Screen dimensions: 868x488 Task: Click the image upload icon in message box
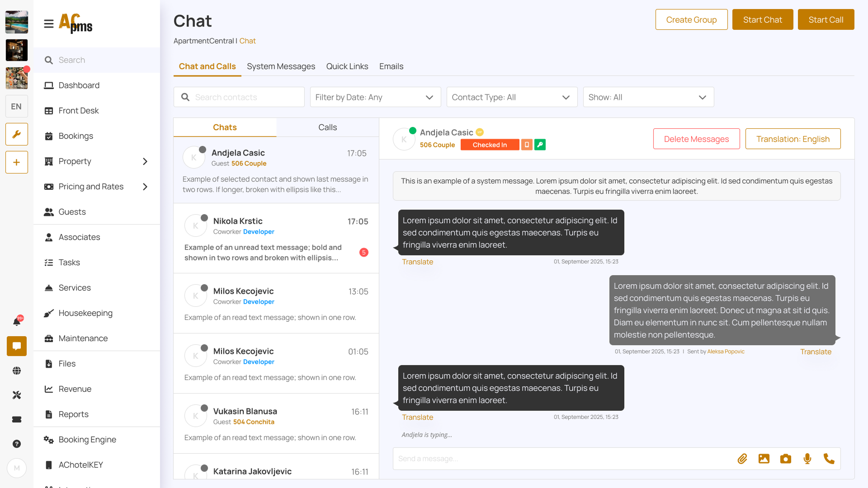click(x=764, y=459)
